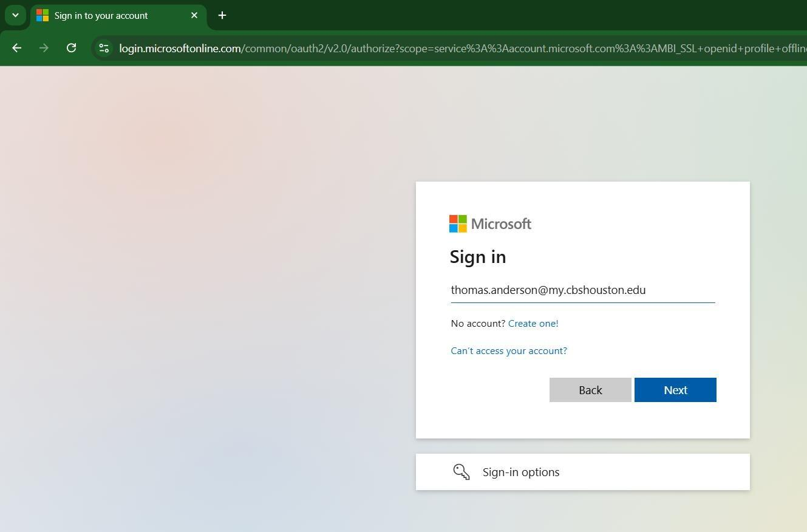Reload the current page
Viewport: 807px width, 532px height.
click(x=71, y=48)
